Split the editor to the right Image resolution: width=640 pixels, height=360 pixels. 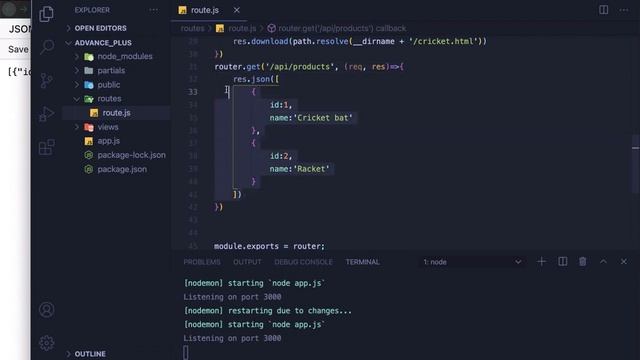[603, 10]
